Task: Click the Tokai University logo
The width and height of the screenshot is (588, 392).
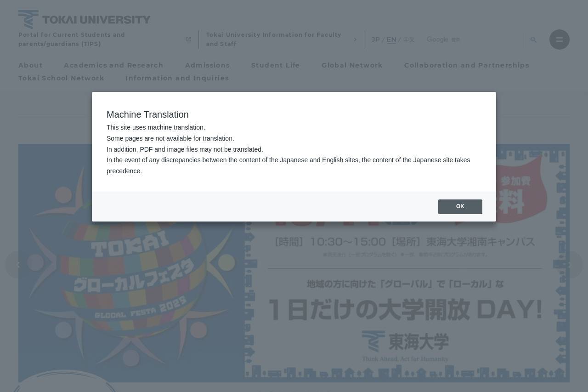Action: (x=85, y=20)
